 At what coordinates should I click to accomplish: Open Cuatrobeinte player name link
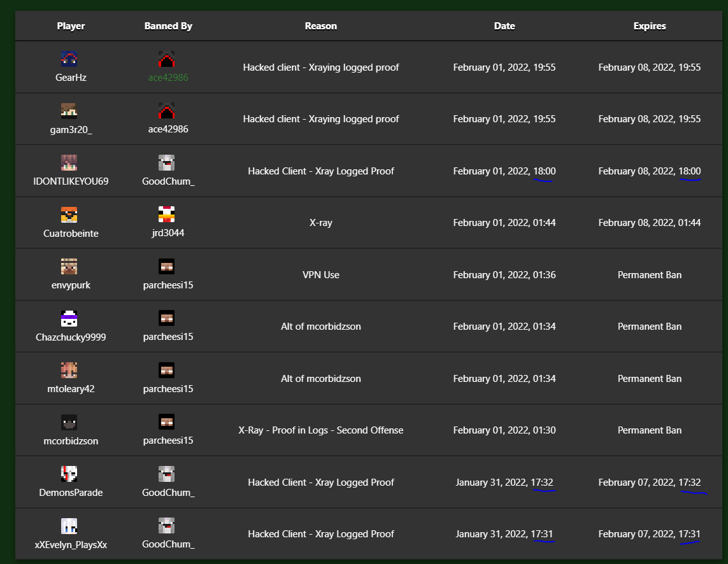[x=71, y=234]
